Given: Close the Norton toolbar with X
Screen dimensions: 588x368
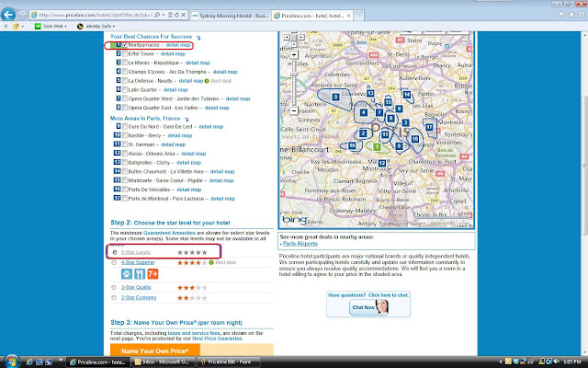Looking at the screenshot, I should pyautogui.click(x=6, y=27).
